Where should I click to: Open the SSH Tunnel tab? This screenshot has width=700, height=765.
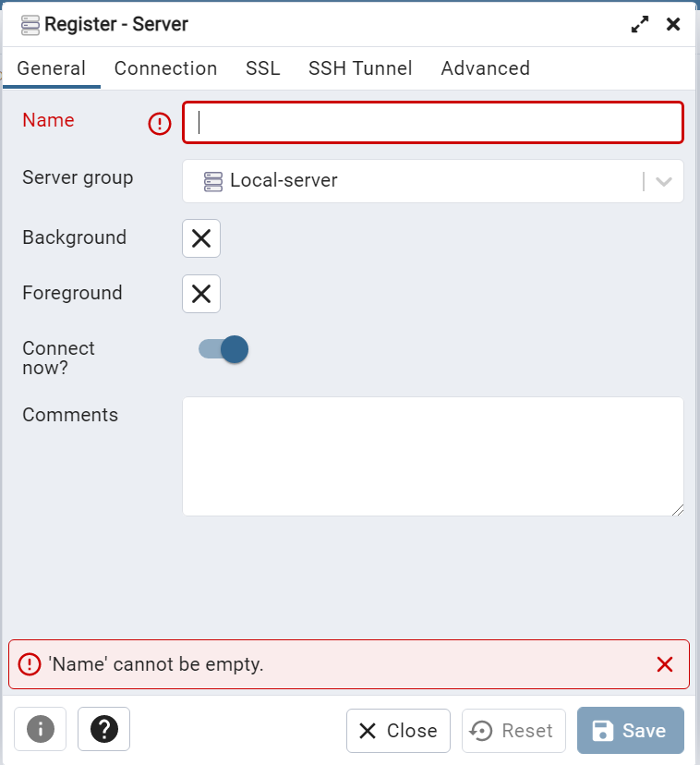click(360, 68)
